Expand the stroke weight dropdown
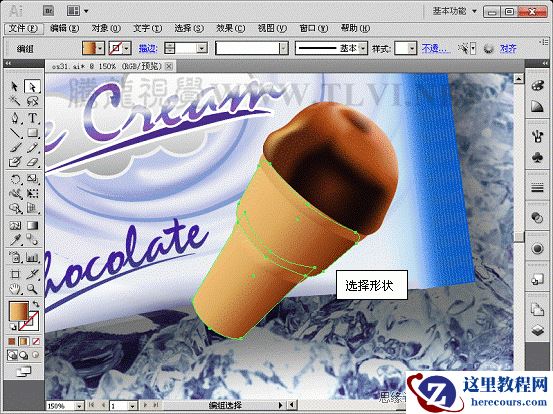 pos(202,48)
